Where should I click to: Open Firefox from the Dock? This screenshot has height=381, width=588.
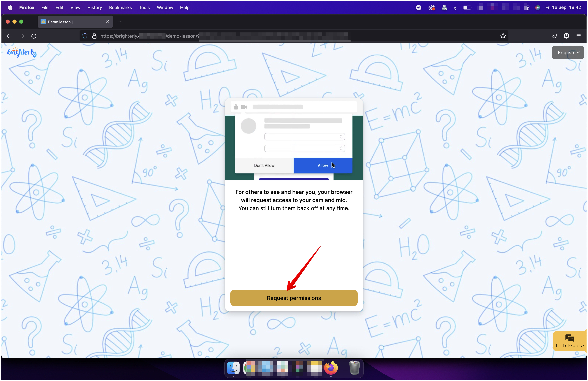click(x=331, y=368)
